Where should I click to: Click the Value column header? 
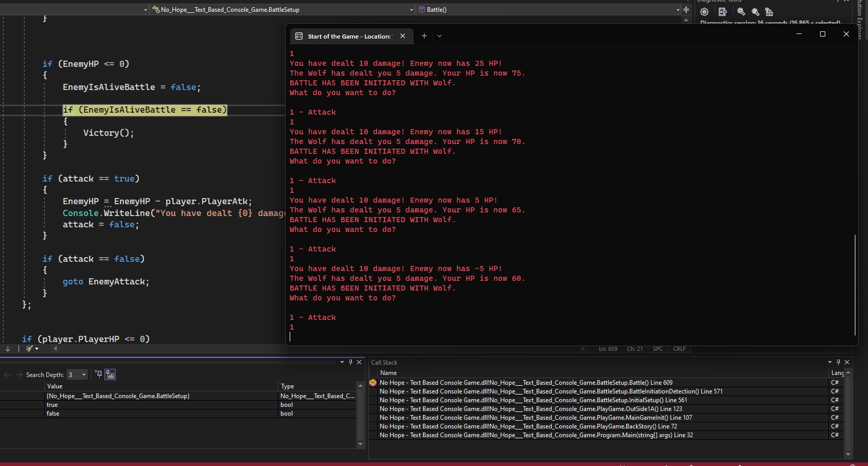pyautogui.click(x=161, y=386)
